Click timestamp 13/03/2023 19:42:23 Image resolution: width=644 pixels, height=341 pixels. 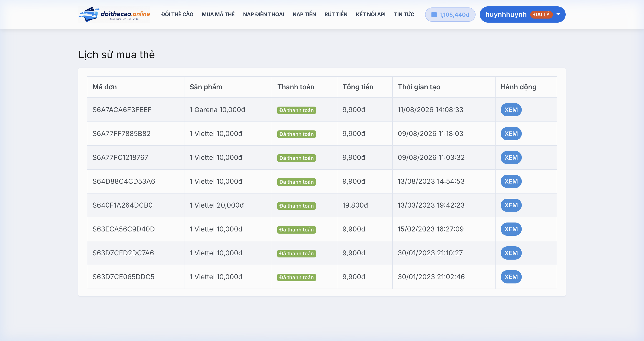point(431,205)
